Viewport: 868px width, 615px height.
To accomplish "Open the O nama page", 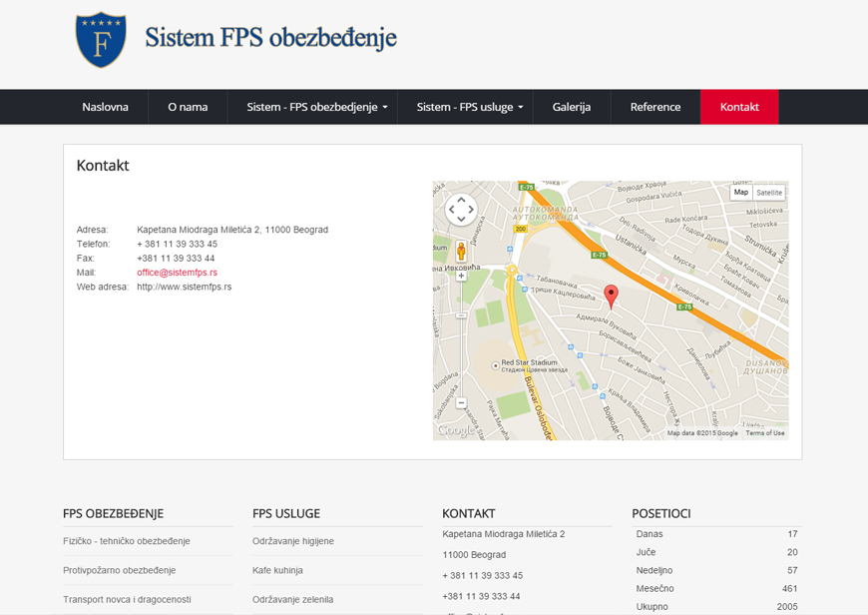I will [188, 107].
